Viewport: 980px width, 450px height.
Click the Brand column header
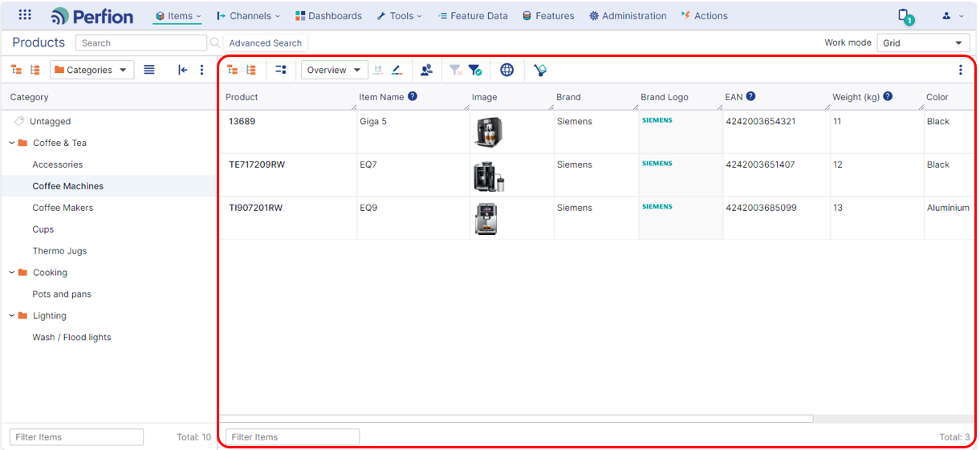(x=568, y=97)
